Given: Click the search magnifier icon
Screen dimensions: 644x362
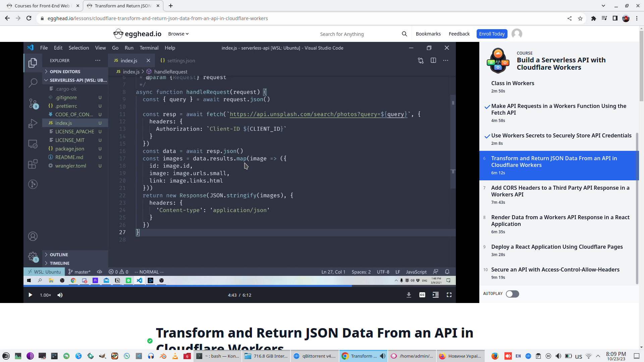Looking at the screenshot, I should tap(404, 34).
